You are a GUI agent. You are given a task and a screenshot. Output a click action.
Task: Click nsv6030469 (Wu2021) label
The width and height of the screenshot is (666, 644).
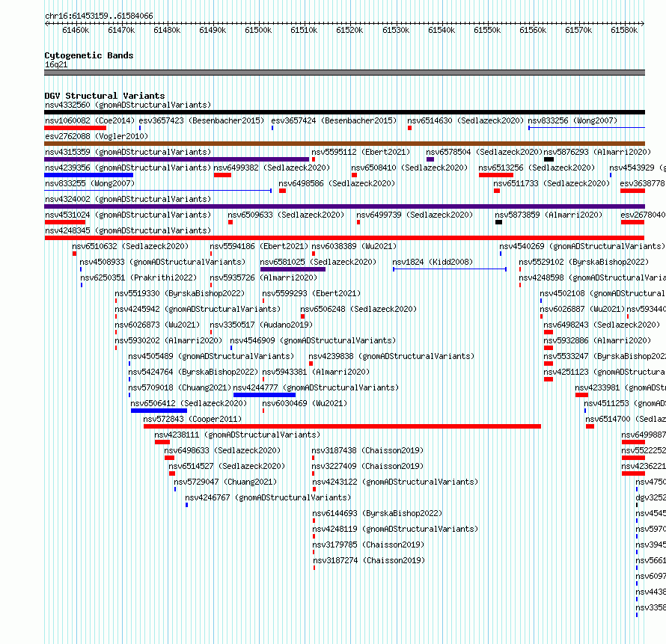pos(305,403)
